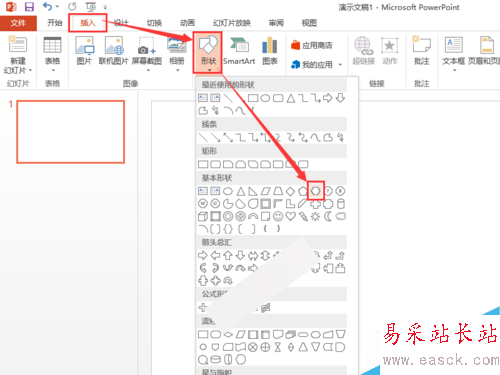Choose the flowchart summing junction circle-X shape
The width and height of the screenshot is (500, 375).
coord(253,347)
